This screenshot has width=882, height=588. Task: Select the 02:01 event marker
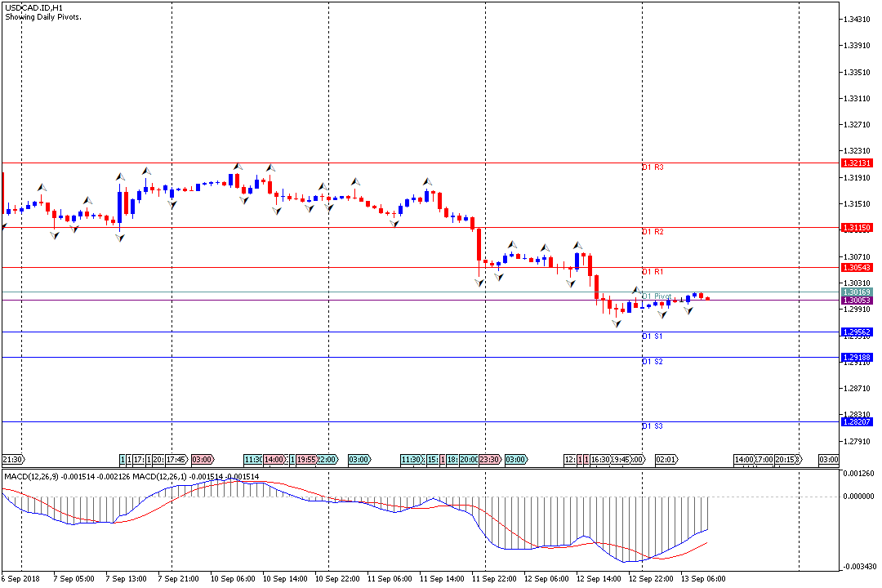pyautogui.click(x=666, y=460)
